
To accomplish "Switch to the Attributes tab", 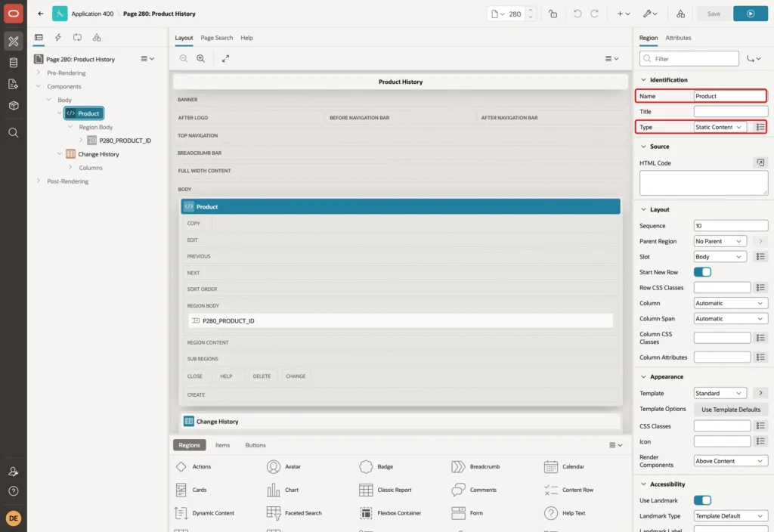I will 678,38.
